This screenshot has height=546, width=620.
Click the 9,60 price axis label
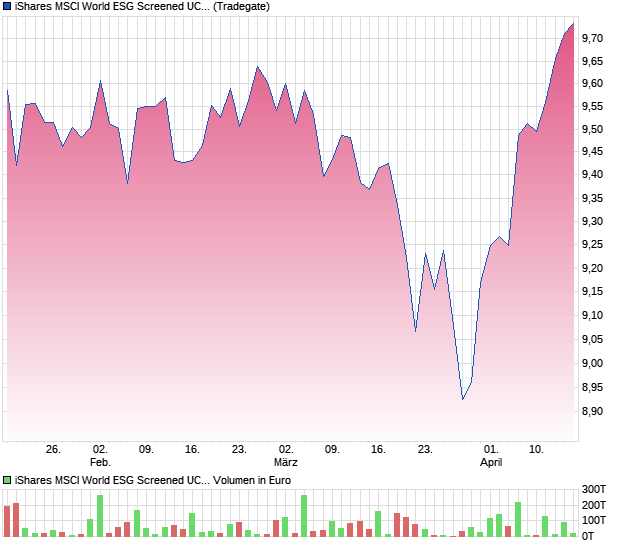[x=592, y=83]
